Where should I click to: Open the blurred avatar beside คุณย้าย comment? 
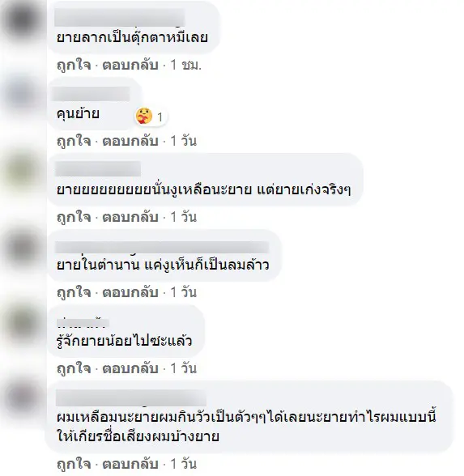tap(23, 94)
